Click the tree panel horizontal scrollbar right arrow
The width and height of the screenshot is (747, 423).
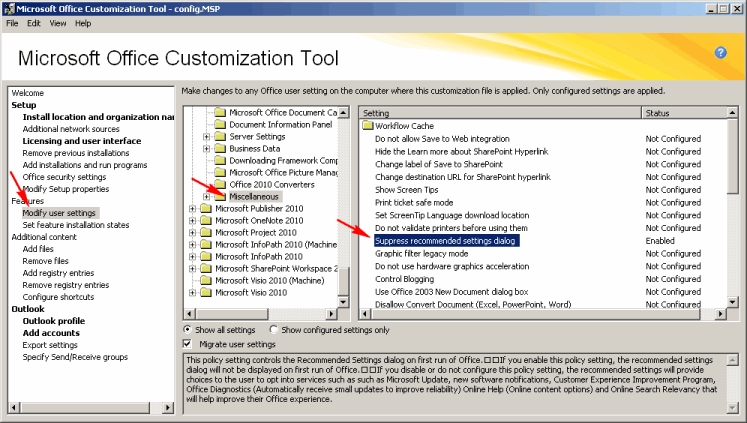(x=332, y=314)
